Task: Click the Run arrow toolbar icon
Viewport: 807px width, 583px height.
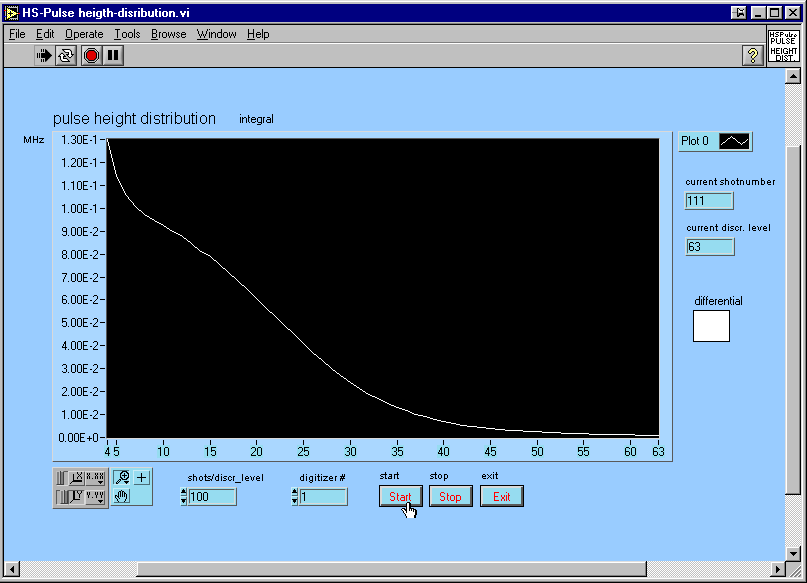Action: click(x=44, y=55)
